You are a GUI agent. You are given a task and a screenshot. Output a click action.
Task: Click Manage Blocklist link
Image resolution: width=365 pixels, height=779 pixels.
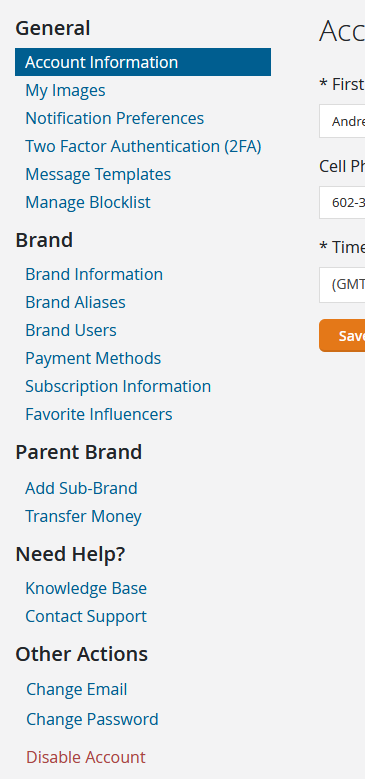pyautogui.click(x=87, y=202)
